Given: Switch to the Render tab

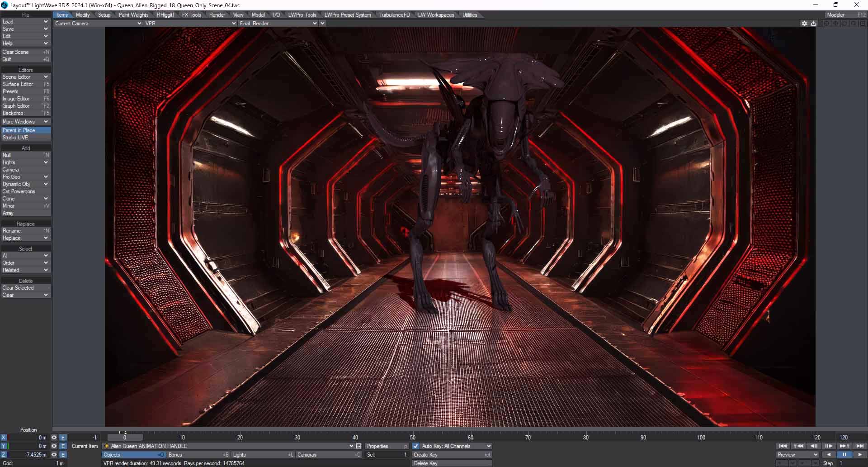Looking at the screenshot, I should (x=217, y=15).
